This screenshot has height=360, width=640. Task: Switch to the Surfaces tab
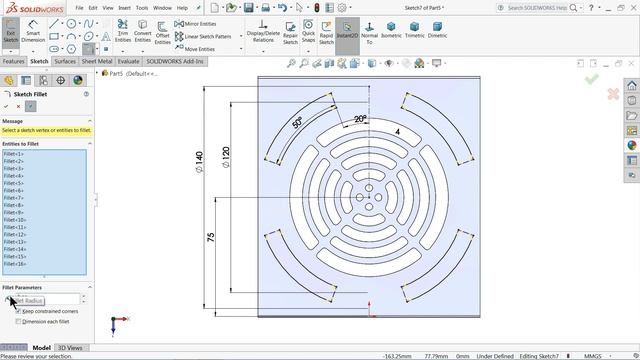[65, 61]
